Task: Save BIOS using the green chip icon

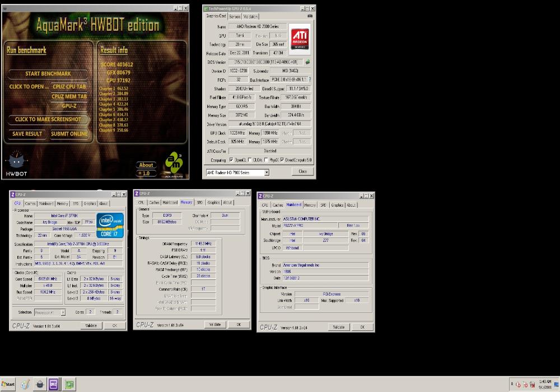Action: [x=307, y=62]
